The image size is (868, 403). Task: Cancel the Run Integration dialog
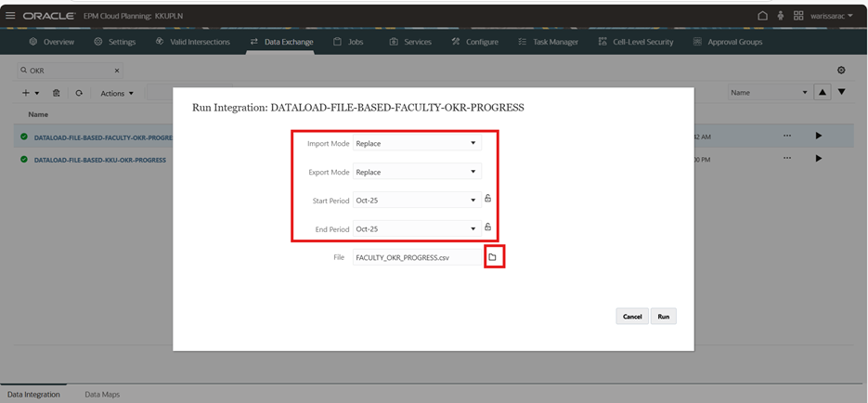pyautogui.click(x=632, y=317)
